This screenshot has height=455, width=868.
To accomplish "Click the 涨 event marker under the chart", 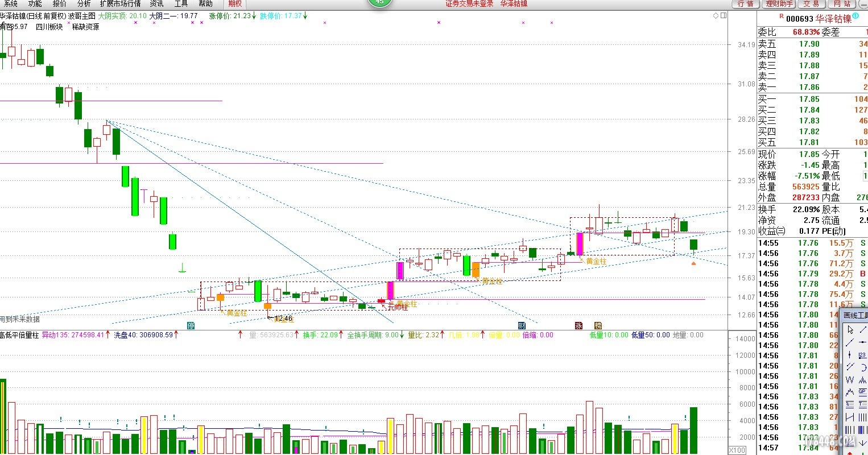I will coord(578,325).
